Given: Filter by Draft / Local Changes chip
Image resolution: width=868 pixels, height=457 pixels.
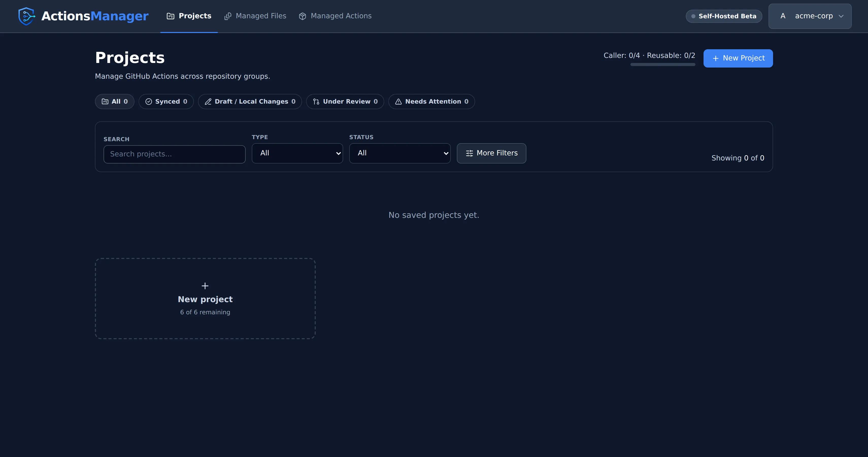Looking at the screenshot, I should (x=250, y=102).
